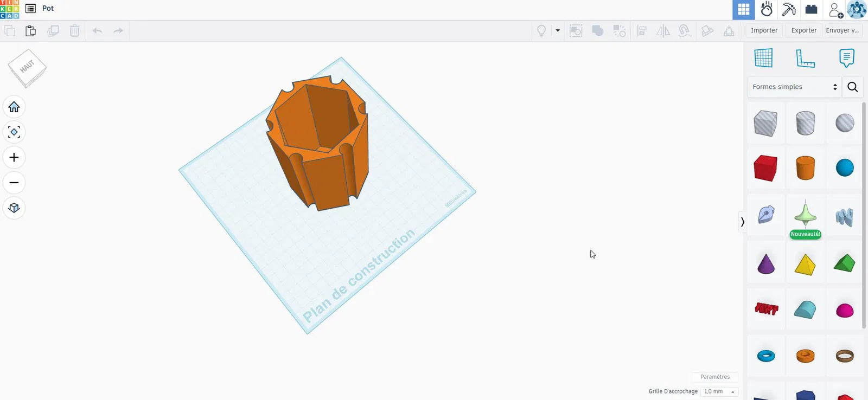The image size is (868, 400).
Task: Click the Importer button
Action: point(764,31)
